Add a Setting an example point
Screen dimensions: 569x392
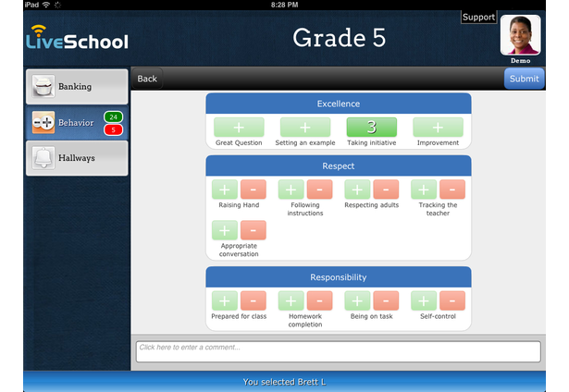tap(305, 128)
